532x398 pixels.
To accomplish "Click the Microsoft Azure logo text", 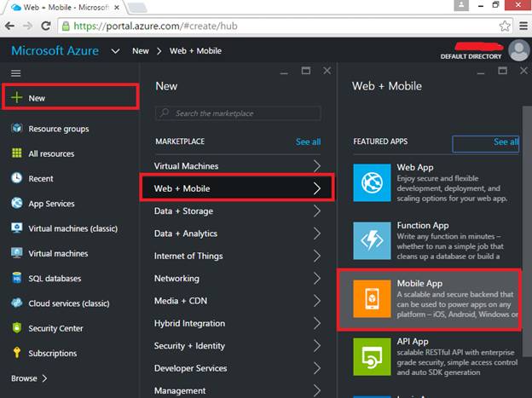I will point(55,50).
